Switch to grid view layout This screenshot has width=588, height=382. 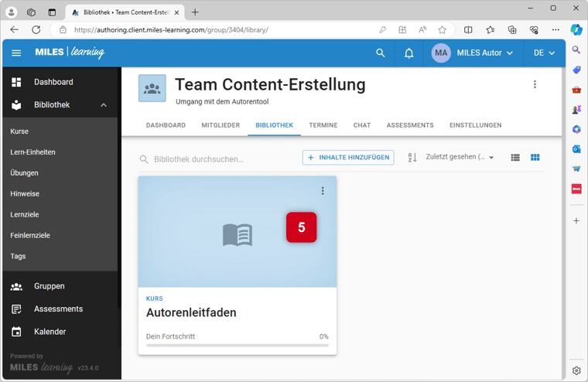(535, 158)
